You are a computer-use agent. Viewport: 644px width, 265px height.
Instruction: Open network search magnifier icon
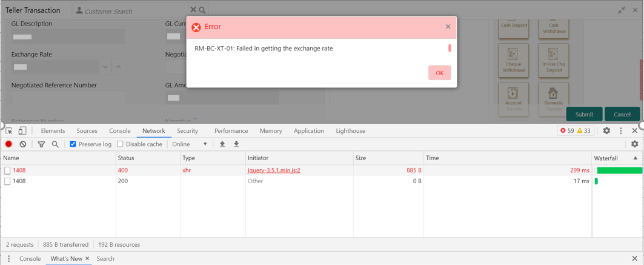[x=55, y=144]
